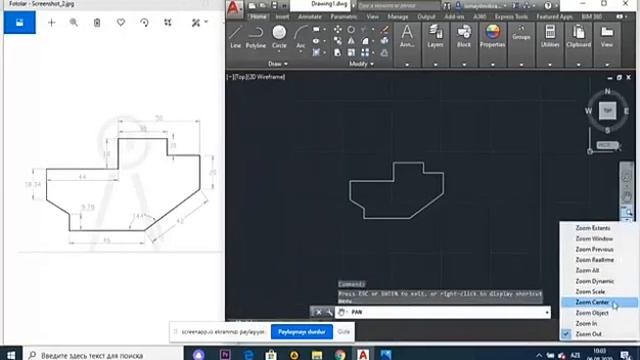Click the rotate icon in Photos

point(144,22)
